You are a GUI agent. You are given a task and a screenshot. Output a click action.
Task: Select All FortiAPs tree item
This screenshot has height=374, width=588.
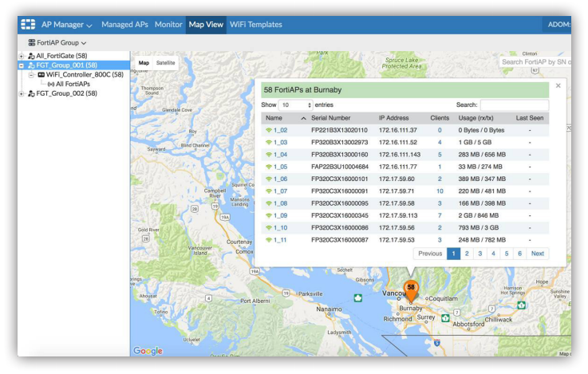pos(73,84)
